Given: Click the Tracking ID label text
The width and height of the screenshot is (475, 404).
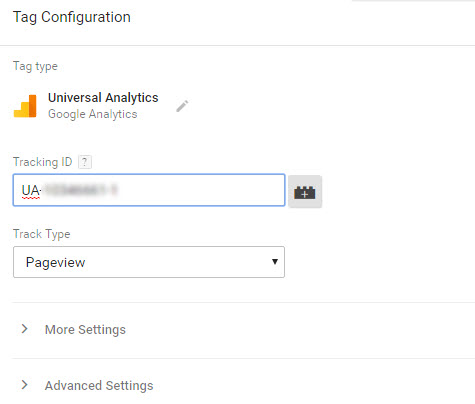Looking at the screenshot, I should pyautogui.click(x=43, y=162).
